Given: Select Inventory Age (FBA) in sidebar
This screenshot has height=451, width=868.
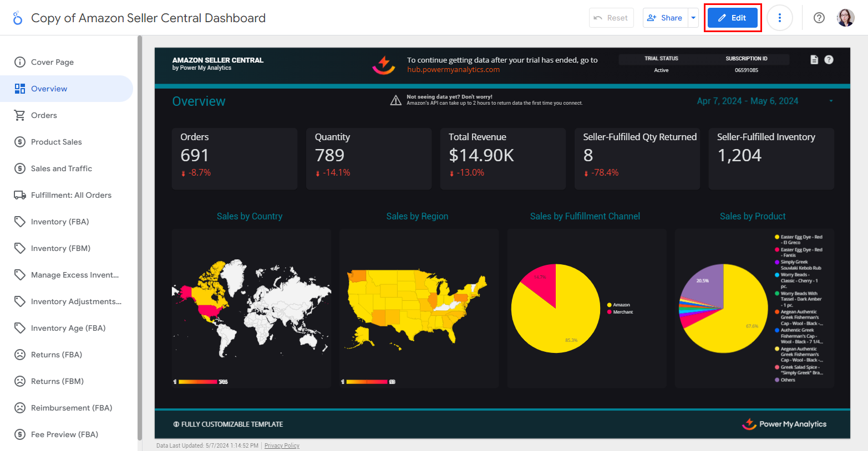Looking at the screenshot, I should tap(68, 328).
